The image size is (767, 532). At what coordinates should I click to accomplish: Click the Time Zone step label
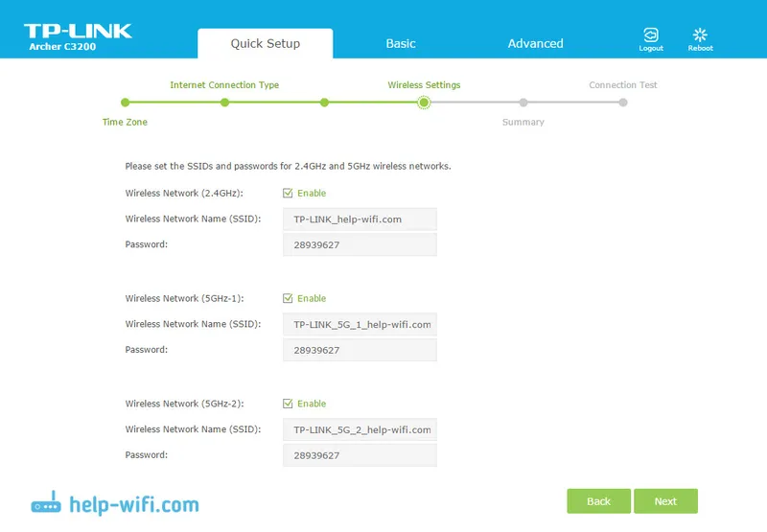pos(125,123)
